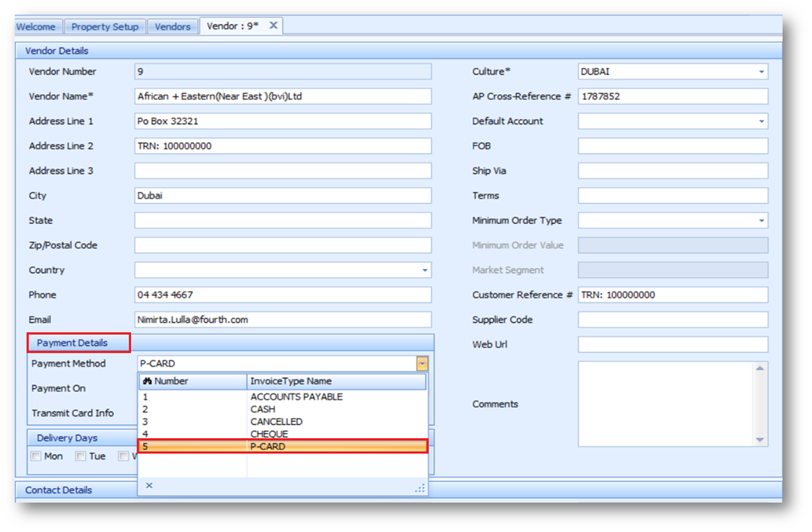Click the Vendor Name input field
This screenshot has width=812, height=532.
pos(283,97)
